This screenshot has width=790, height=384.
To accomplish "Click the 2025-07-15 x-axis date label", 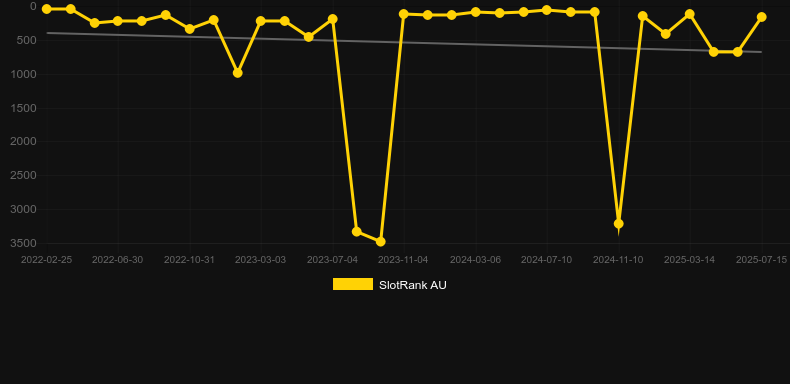I will click(x=761, y=260).
